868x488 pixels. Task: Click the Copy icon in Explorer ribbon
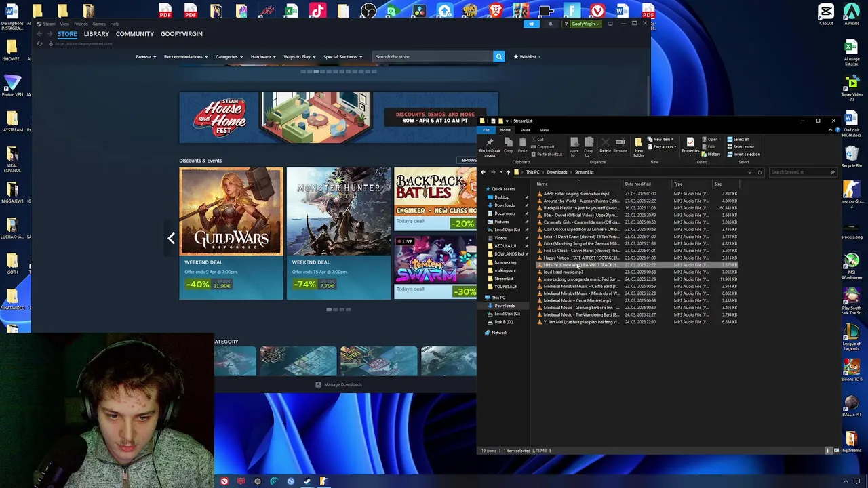tap(508, 145)
